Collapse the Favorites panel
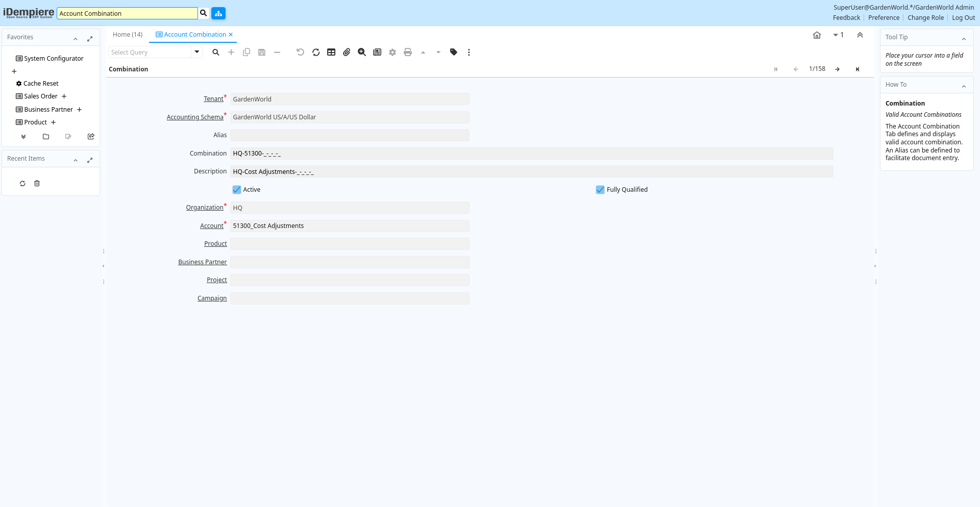980x507 pixels. click(x=76, y=39)
